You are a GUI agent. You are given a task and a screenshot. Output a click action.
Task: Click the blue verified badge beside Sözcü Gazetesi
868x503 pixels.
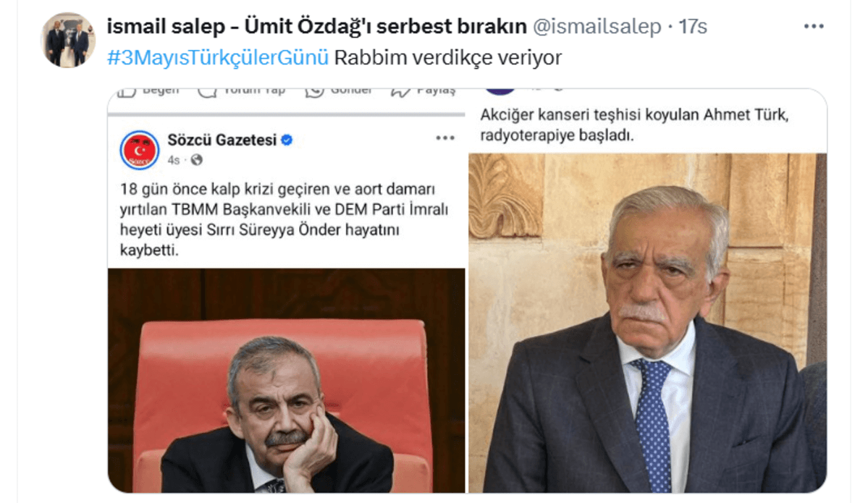click(287, 140)
